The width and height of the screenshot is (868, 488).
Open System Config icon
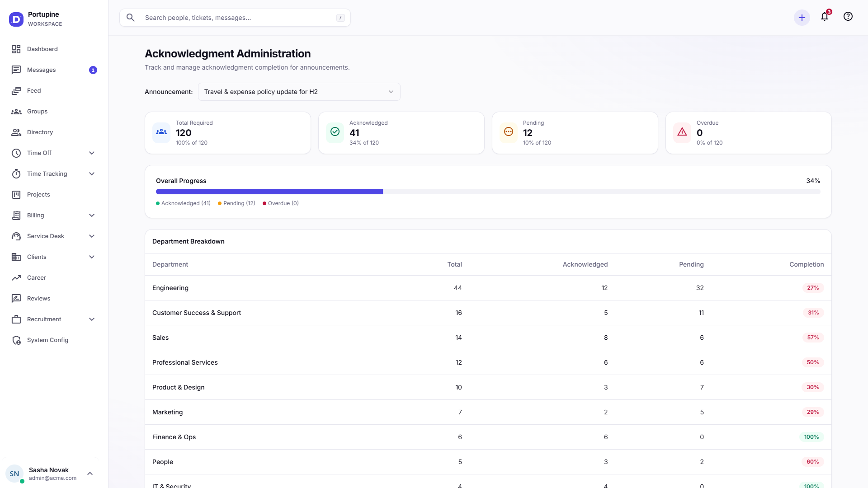click(16, 340)
